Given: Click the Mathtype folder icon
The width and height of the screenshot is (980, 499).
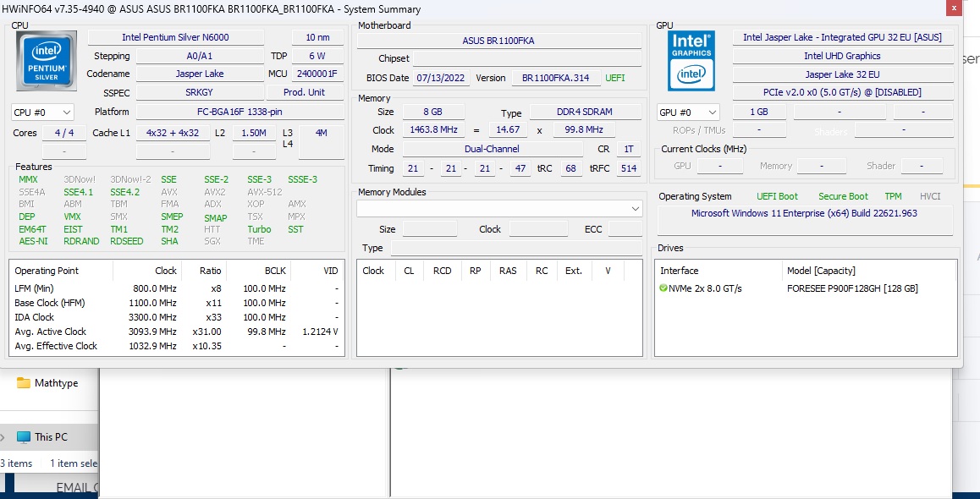Looking at the screenshot, I should point(24,383).
